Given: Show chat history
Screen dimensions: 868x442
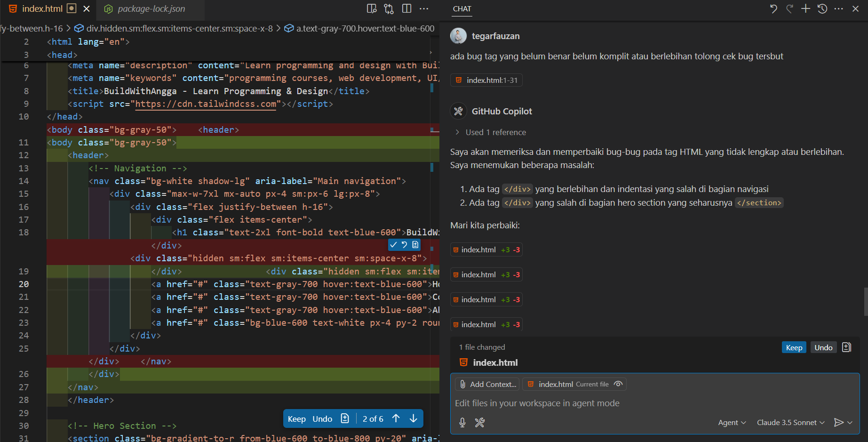Looking at the screenshot, I should click(x=822, y=8).
